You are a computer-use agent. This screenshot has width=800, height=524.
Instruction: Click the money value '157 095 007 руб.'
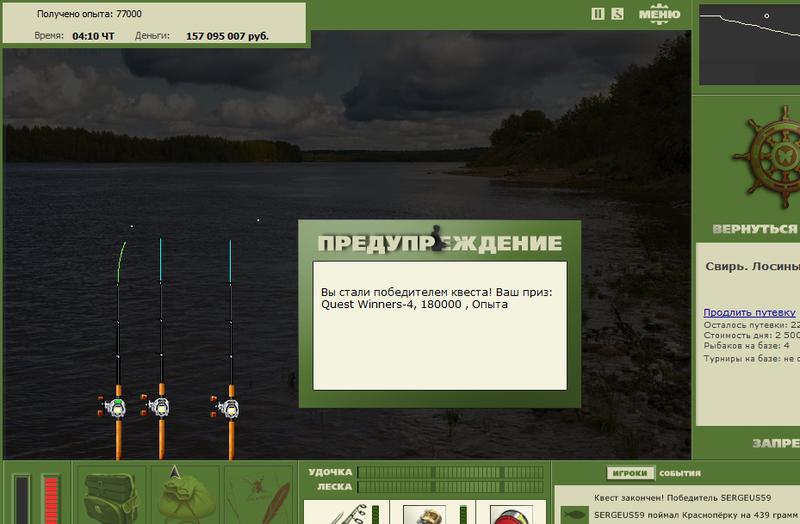(227, 36)
